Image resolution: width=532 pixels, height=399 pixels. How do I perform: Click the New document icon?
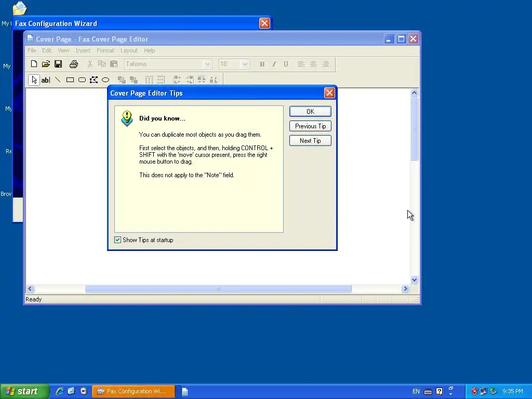click(x=34, y=64)
